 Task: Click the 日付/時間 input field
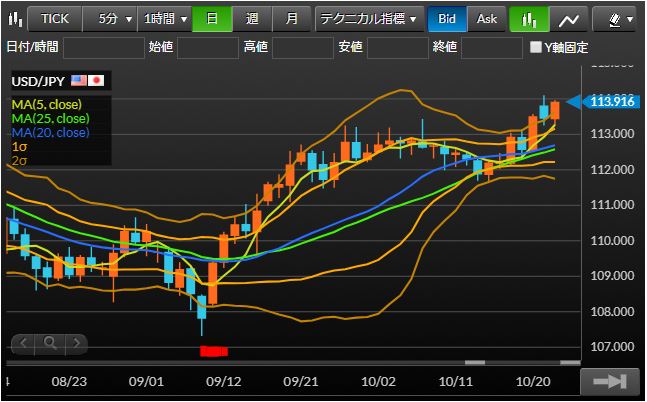(x=104, y=47)
